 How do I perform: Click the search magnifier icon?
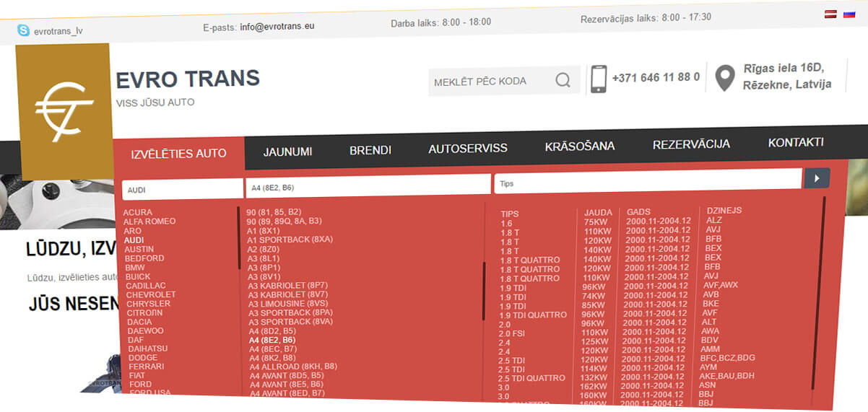point(563,80)
